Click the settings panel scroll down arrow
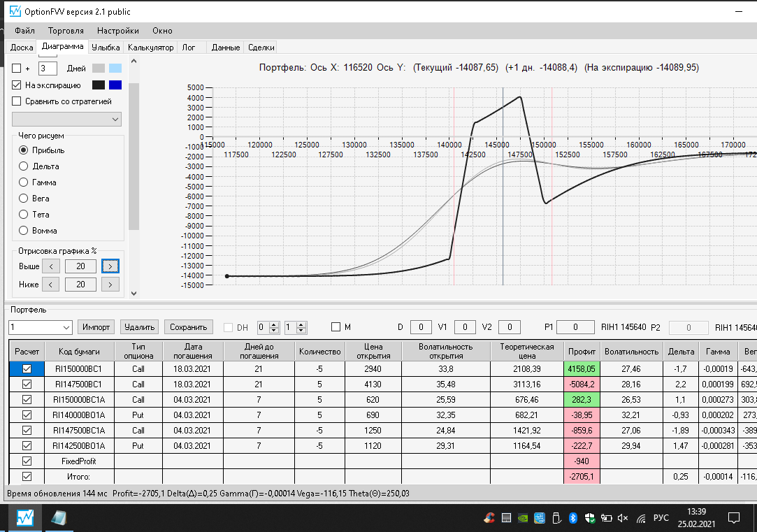757x532 pixels. 134,293
